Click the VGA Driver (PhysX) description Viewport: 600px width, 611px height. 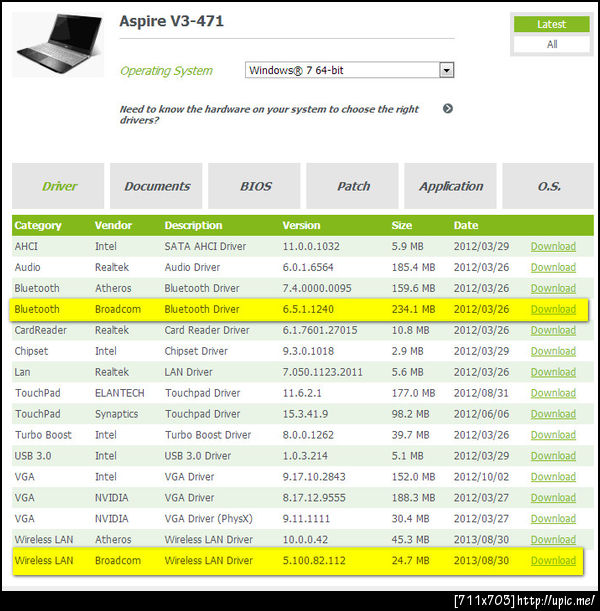[x=208, y=519]
